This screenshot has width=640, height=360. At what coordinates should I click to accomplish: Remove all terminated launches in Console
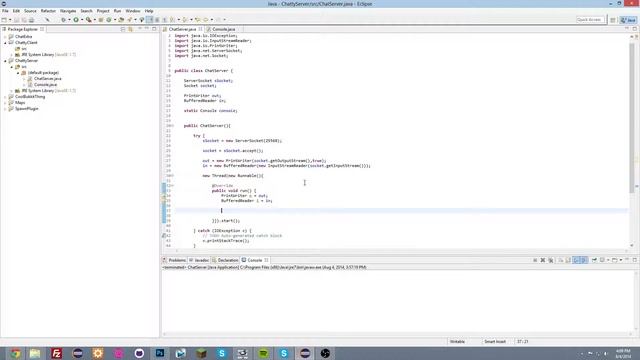(x=551, y=260)
